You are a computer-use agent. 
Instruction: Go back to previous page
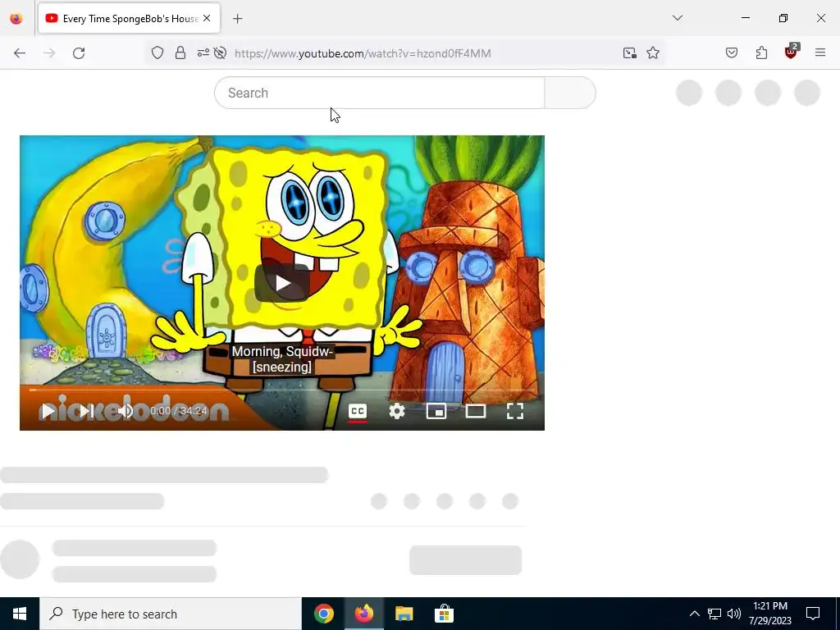[x=20, y=53]
